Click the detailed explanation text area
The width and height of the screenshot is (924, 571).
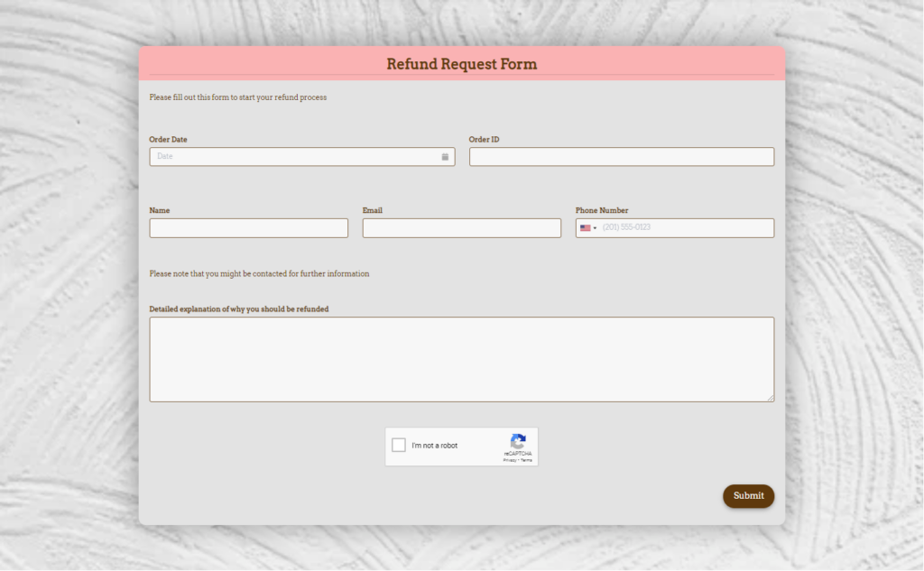point(461,359)
